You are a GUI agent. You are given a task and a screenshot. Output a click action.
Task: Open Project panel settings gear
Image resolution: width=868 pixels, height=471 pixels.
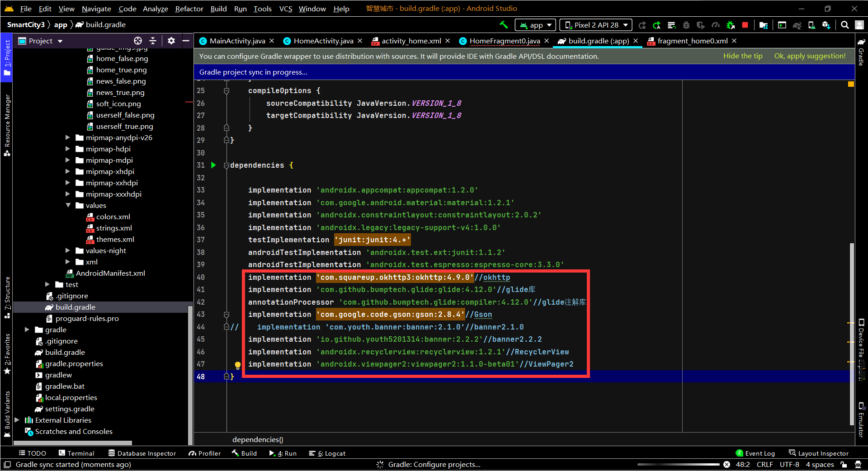coord(171,41)
